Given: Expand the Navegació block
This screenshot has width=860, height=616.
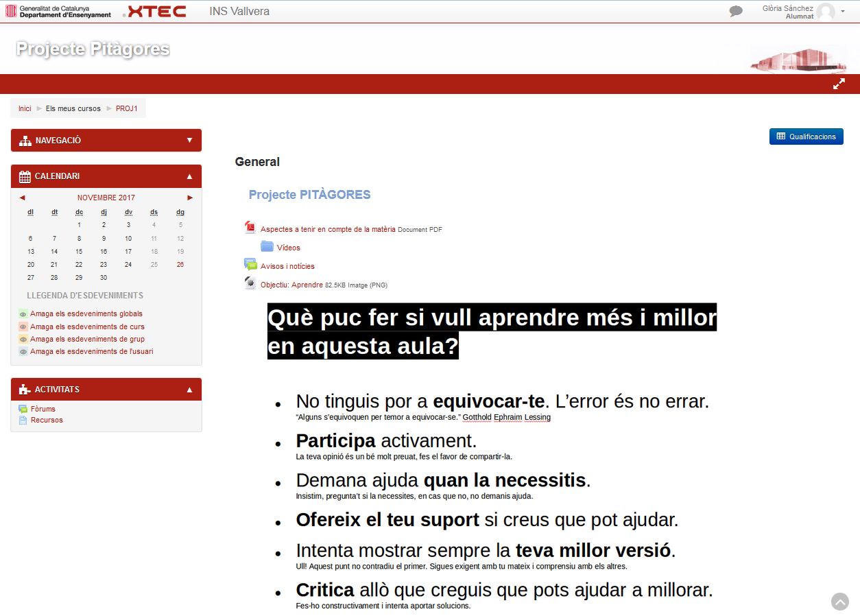Looking at the screenshot, I should [189, 140].
